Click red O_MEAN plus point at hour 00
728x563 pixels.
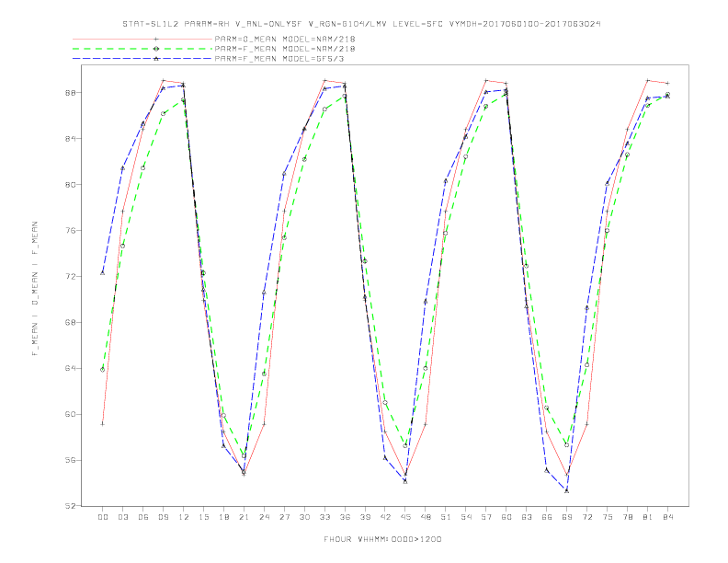tap(103, 424)
